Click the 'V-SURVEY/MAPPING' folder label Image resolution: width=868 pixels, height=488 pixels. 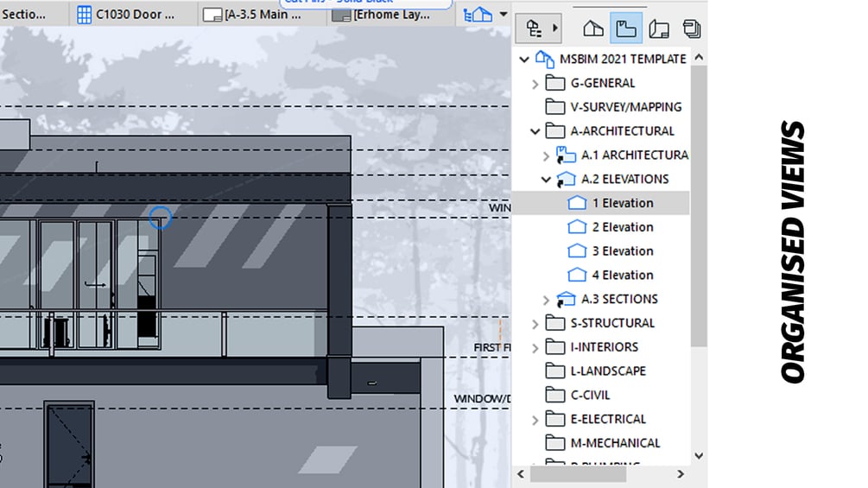626,107
